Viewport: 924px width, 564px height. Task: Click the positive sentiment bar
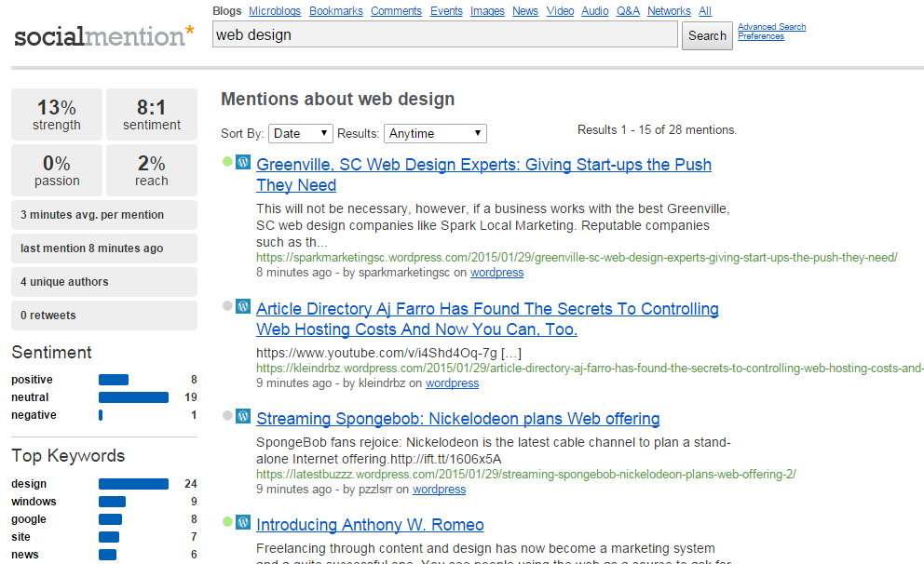pyautogui.click(x=114, y=380)
